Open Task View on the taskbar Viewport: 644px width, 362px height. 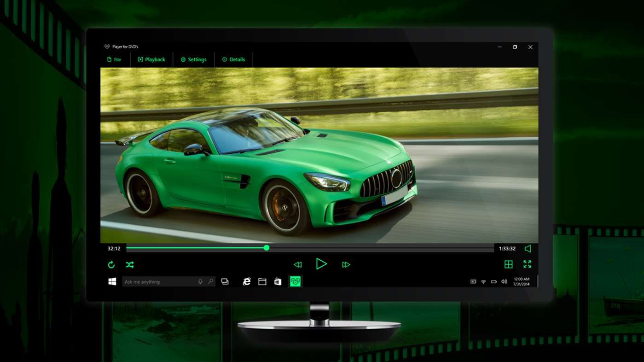(x=225, y=281)
